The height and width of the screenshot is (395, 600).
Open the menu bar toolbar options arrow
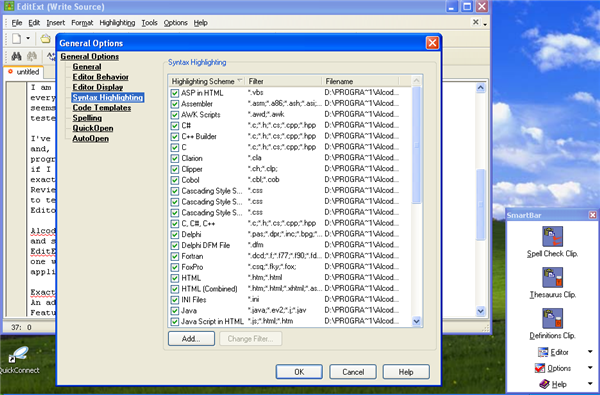[485, 24]
